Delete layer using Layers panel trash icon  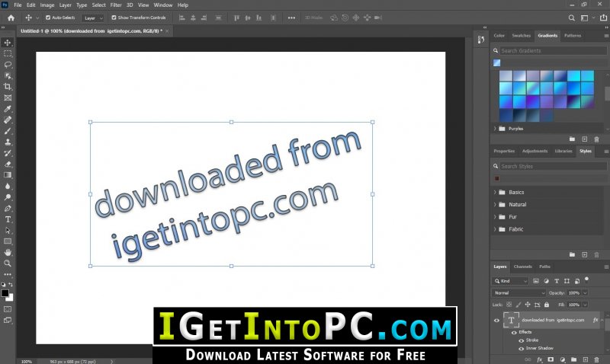pos(596,359)
